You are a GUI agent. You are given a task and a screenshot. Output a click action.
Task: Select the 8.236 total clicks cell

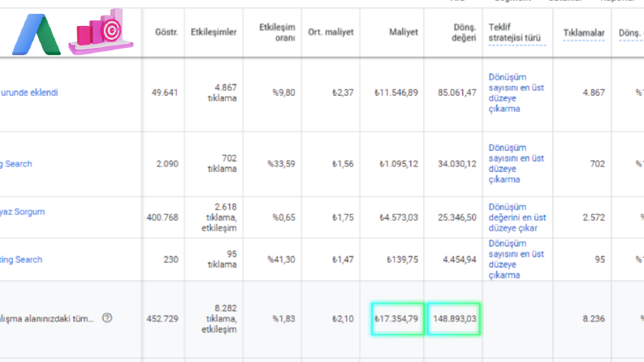(x=594, y=318)
